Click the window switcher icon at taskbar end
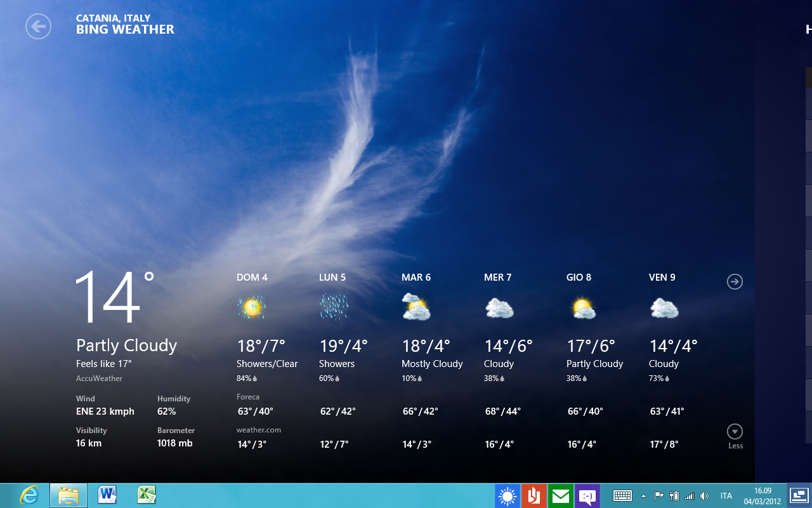Screen dimensions: 812x508 799,495
